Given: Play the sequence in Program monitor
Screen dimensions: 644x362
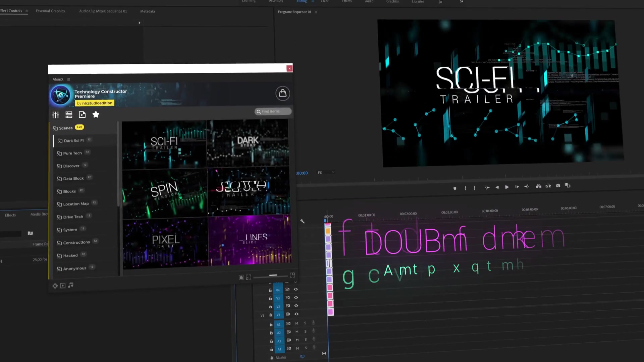Looking at the screenshot, I should (x=507, y=187).
